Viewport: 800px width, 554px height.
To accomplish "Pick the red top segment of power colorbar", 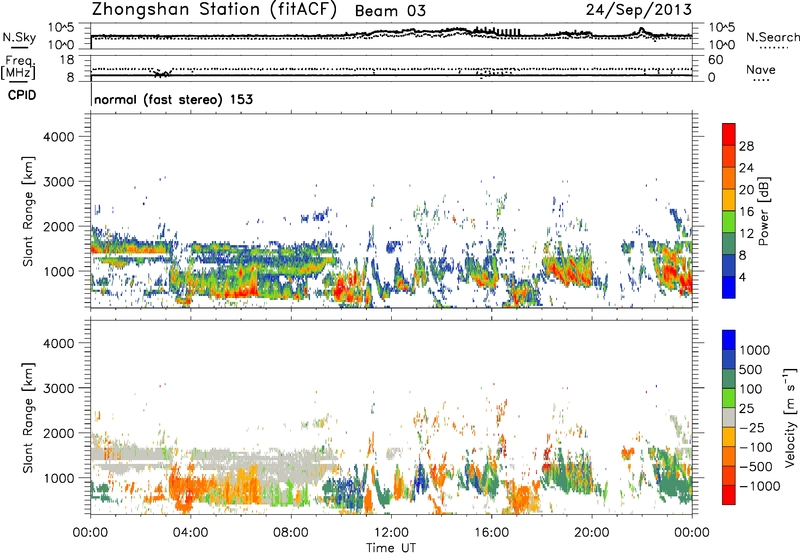I will 729,135.
